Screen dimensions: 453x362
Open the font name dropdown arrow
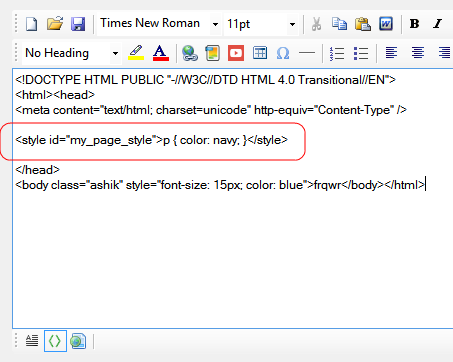tap(215, 24)
